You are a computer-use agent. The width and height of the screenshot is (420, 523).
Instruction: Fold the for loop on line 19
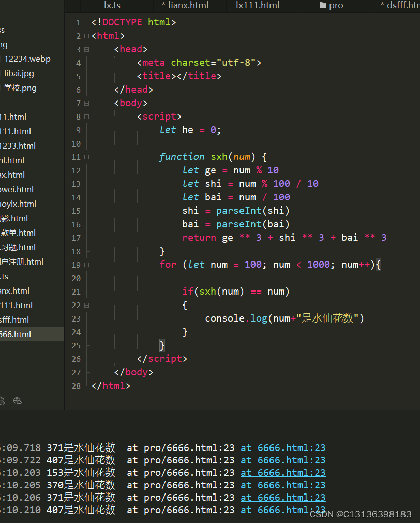[86, 265]
